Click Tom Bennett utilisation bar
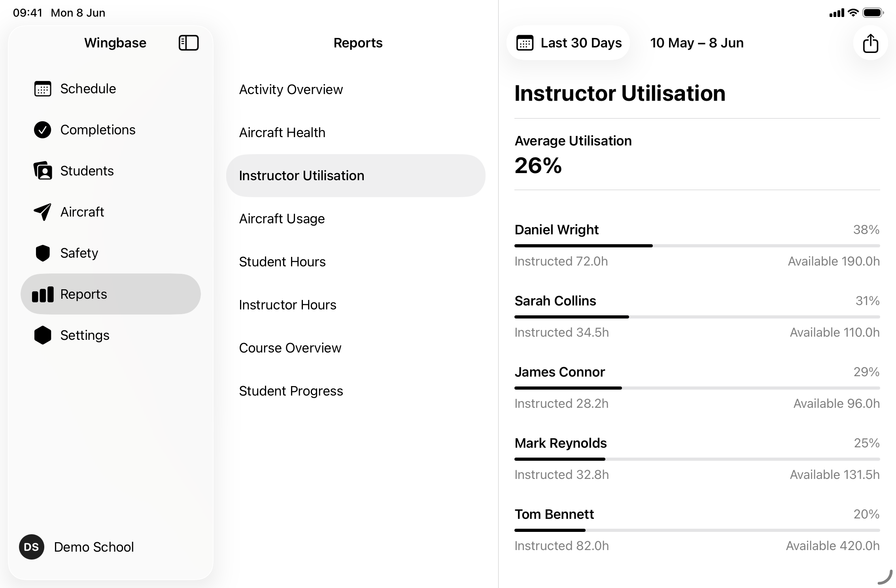Viewport: 896px width, 588px height. pyautogui.click(x=697, y=530)
